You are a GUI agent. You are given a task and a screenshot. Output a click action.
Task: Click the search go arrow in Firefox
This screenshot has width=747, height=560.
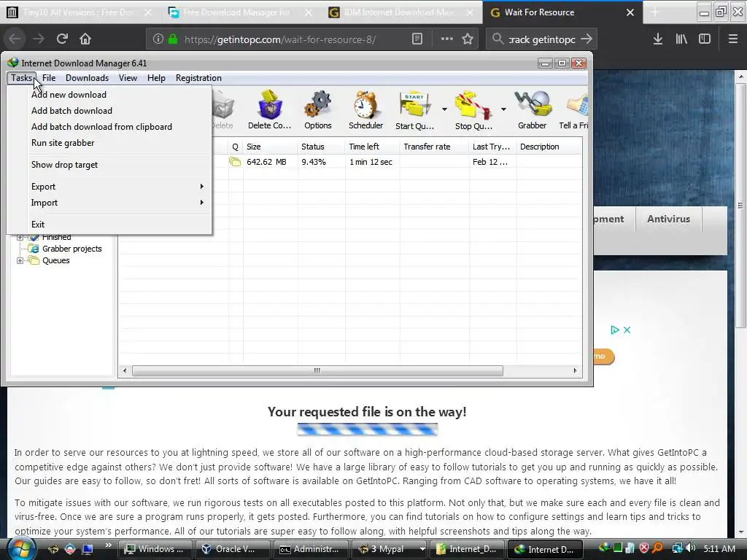click(587, 39)
